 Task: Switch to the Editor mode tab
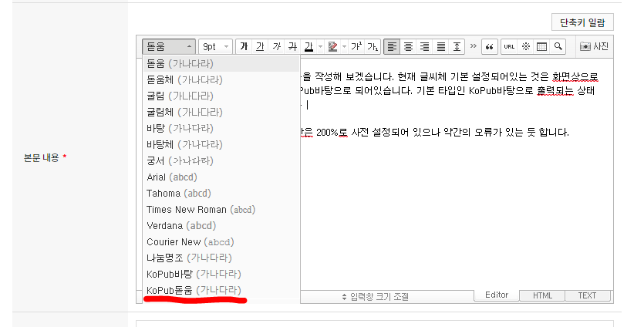(497, 295)
